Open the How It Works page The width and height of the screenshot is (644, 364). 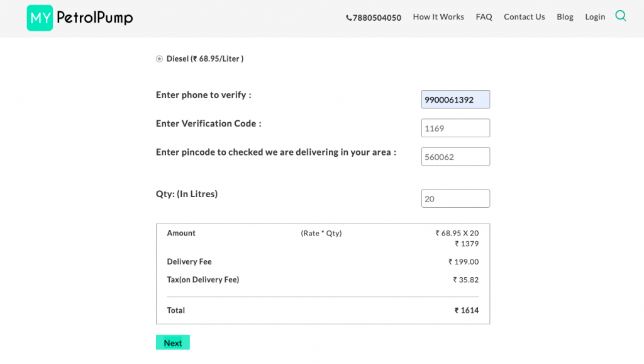coord(438,17)
